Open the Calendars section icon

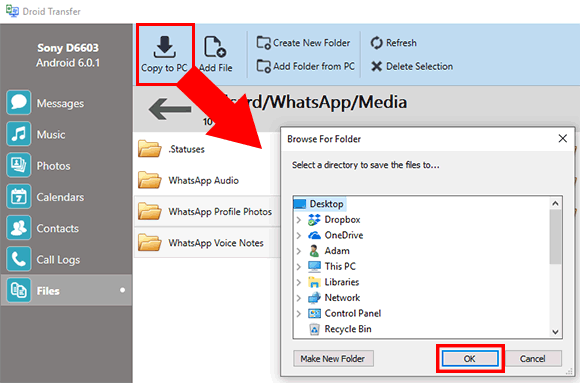[x=18, y=196]
